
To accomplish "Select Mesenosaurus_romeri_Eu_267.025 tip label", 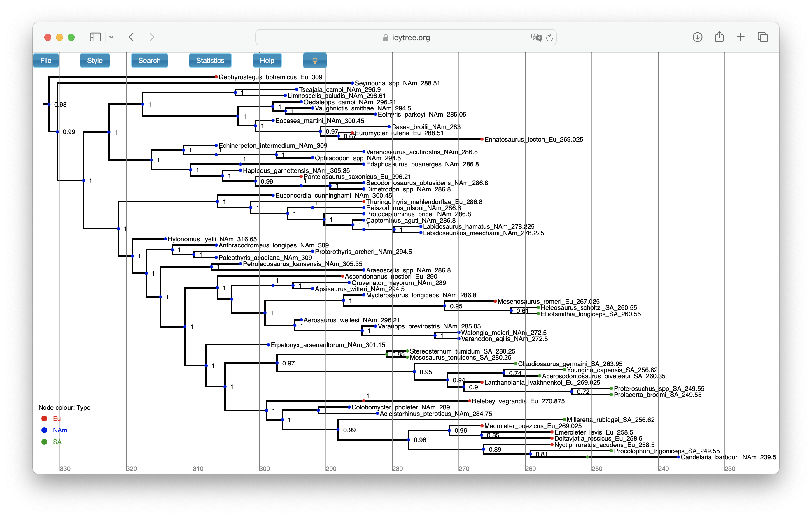I will coord(549,302).
